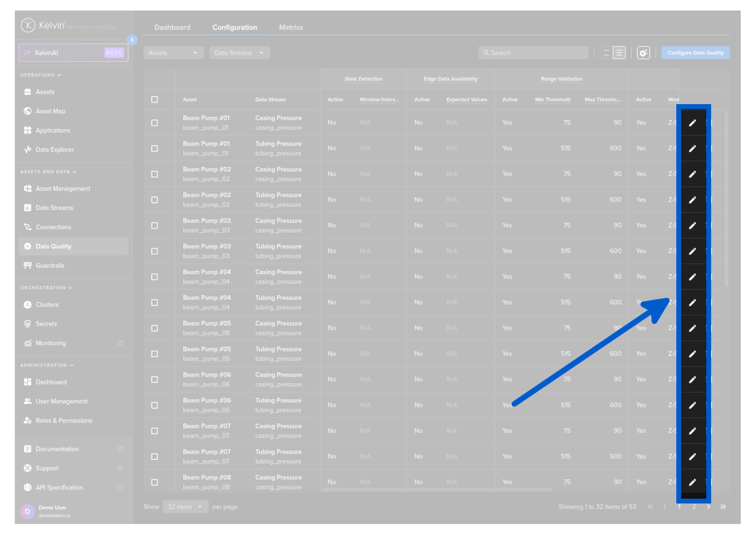Expand the Data Streams filter dropdown
The image size is (756, 535).
tap(239, 53)
